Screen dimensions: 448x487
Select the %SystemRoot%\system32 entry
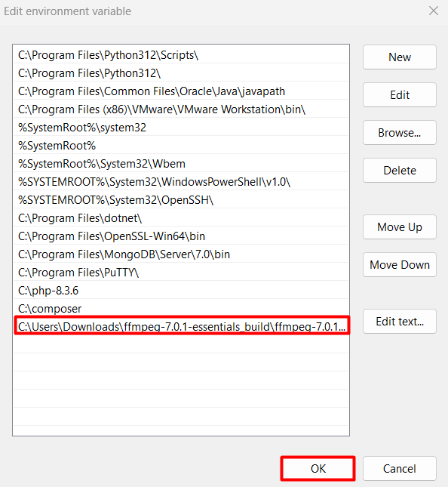point(181,128)
